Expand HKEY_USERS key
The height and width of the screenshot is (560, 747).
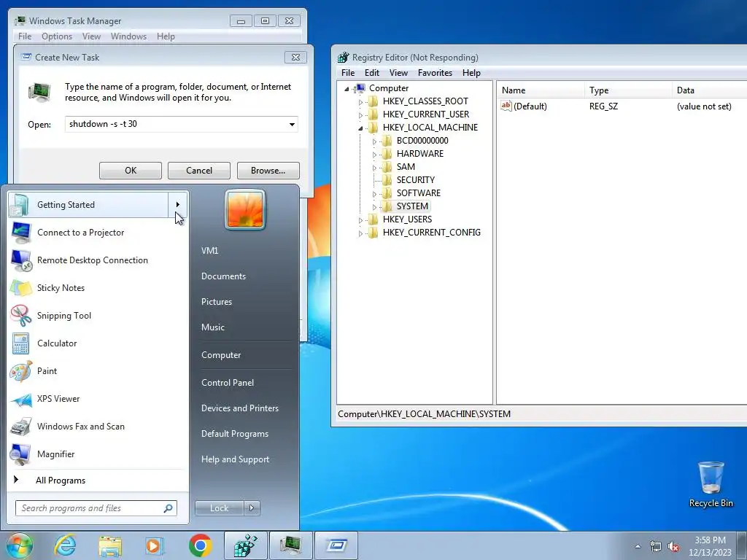point(360,220)
